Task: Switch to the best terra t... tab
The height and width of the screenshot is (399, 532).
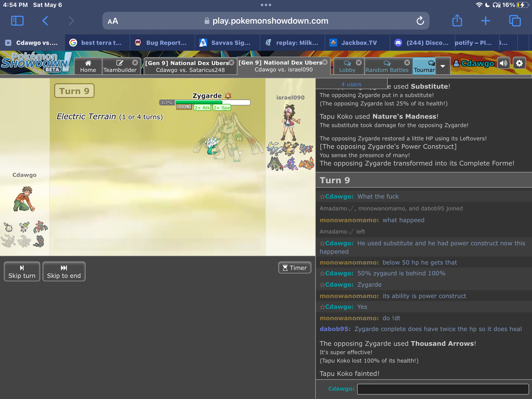Action: 98,43
